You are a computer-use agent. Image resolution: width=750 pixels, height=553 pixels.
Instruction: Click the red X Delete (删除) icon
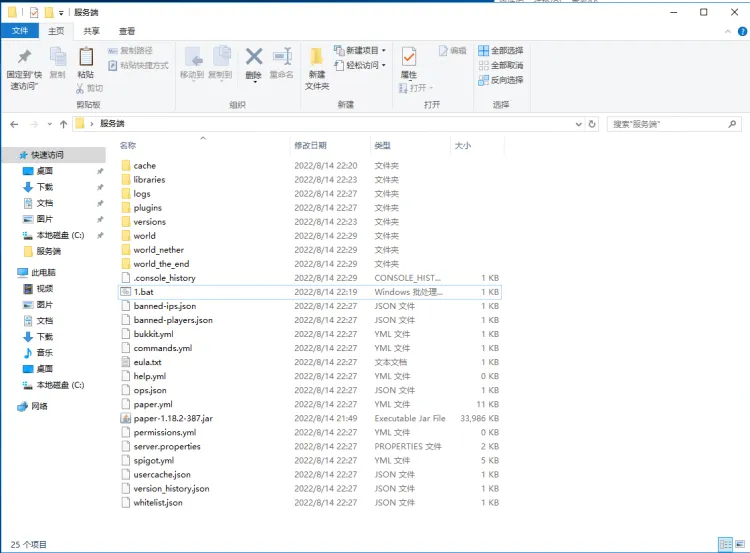253,58
